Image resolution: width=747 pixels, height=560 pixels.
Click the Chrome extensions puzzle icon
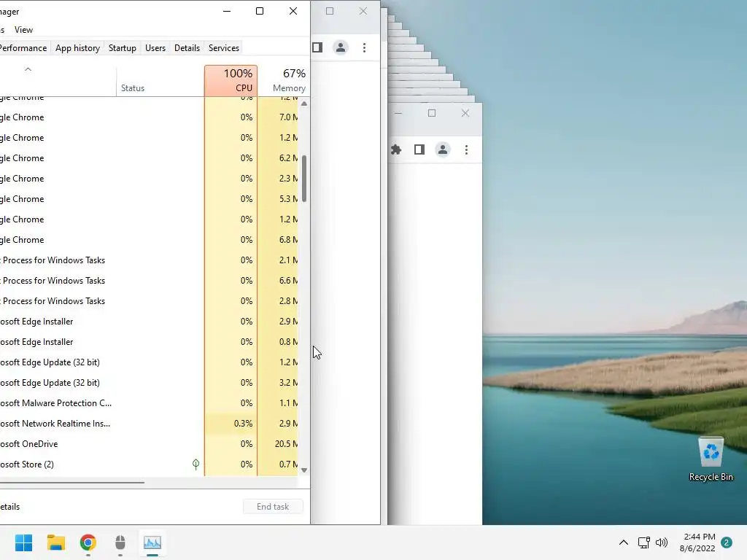(x=396, y=149)
